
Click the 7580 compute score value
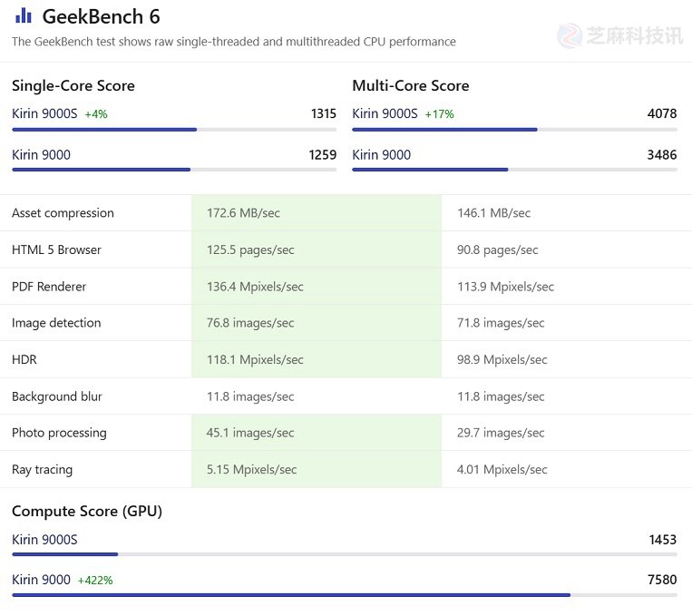[662, 580]
